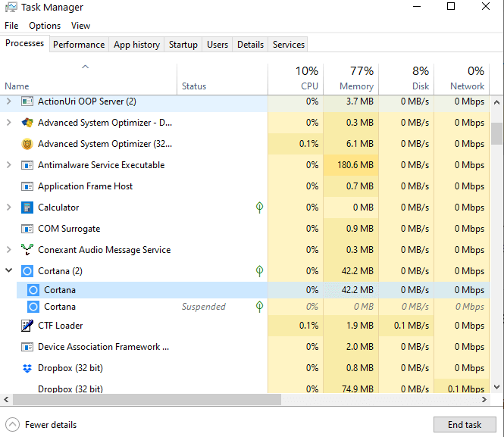Collapse the Cortana (2) process group
The image size is (504, 437).
pos(9,270)
